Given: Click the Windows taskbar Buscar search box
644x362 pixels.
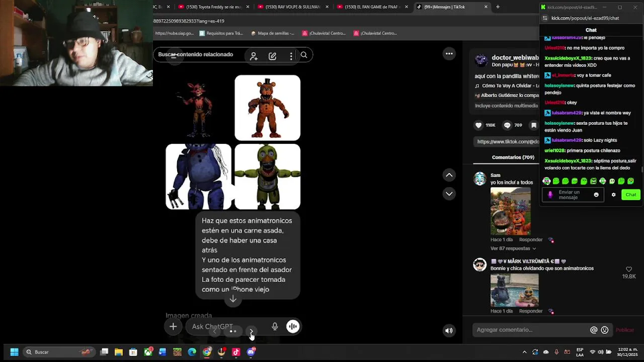Looking at the screenshot, I should point(59,352).
